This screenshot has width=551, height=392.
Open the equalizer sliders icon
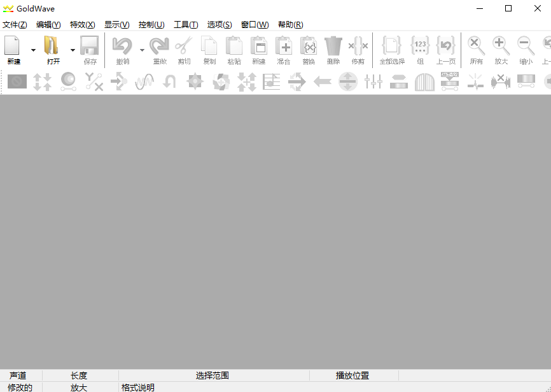pyautogui.click(x=373, y=81)
